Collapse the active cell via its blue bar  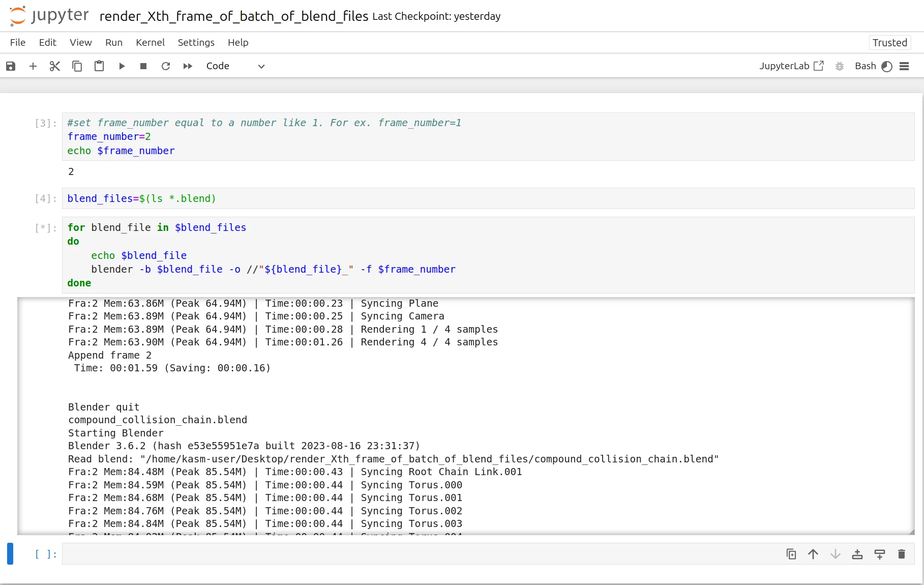[10, 553]
